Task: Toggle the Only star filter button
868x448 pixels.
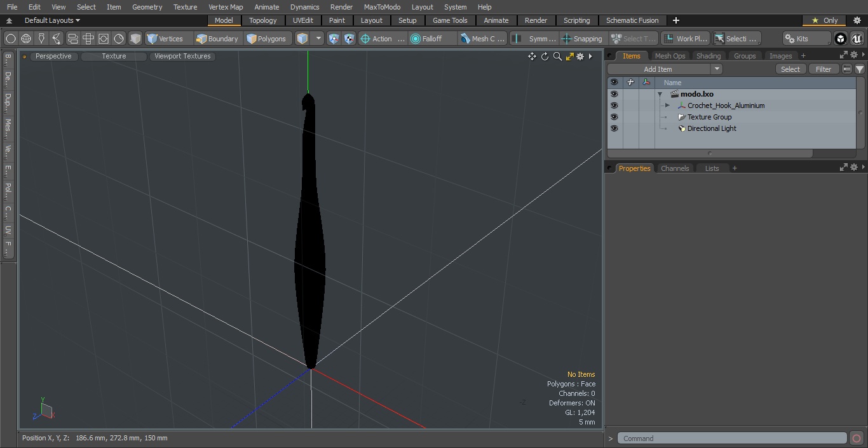Action: pyautogui.click(x=824, y=20)
